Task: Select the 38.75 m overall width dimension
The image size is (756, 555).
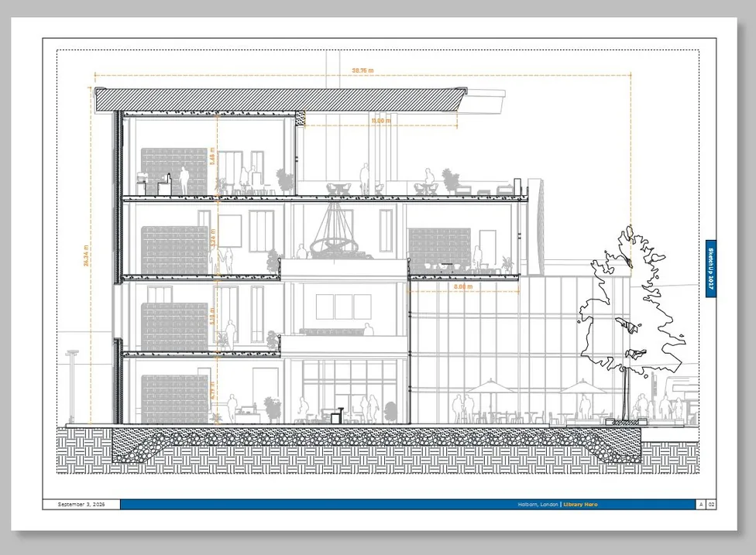Action: point(363,70)
